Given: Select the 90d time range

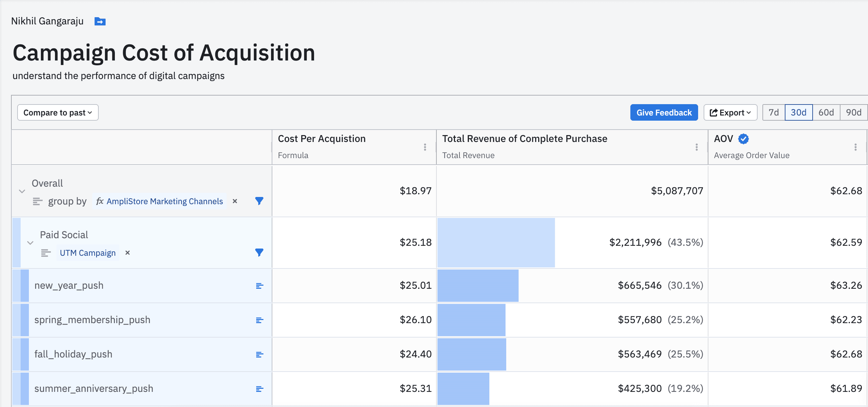Looking at the screenshot, I should [x=854, y=112].
